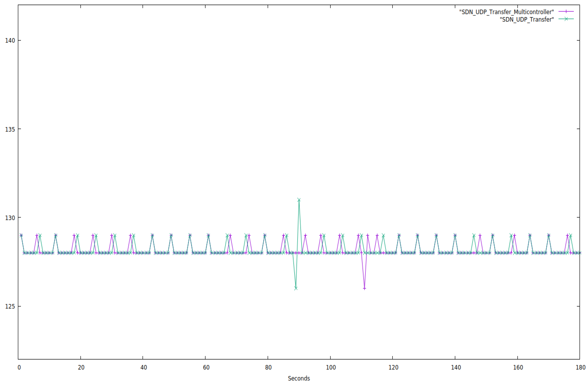The height and width of the screenshot is (386, 588).
Task: Click the "Seconds" x-axis label
Action: [299, 378]
